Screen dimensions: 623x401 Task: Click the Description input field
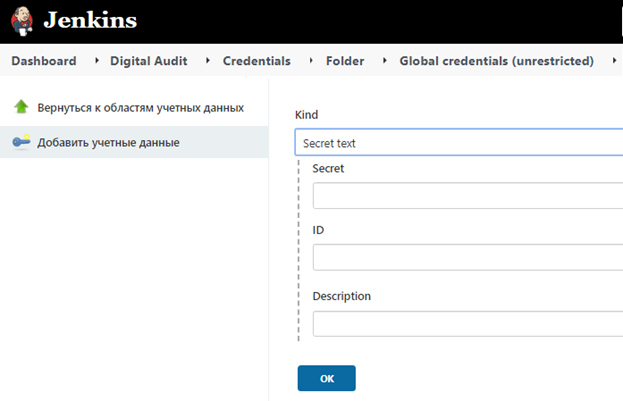pos(468,324)
